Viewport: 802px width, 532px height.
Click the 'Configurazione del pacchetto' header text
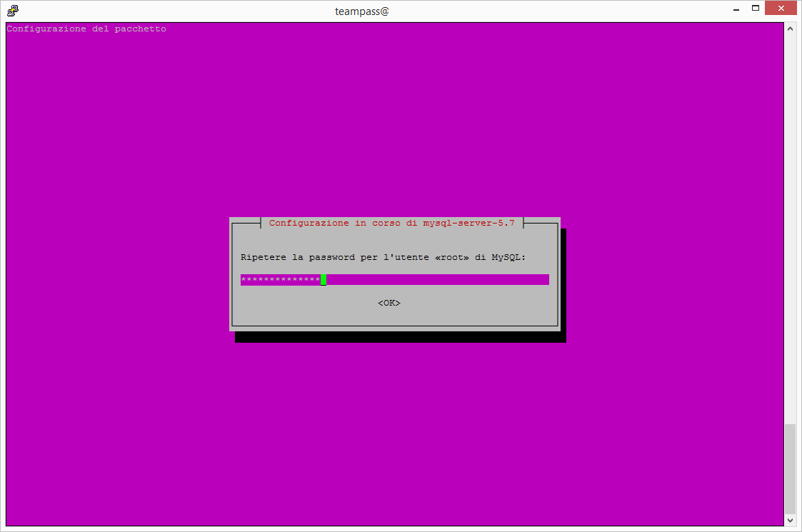pos(86,29)
